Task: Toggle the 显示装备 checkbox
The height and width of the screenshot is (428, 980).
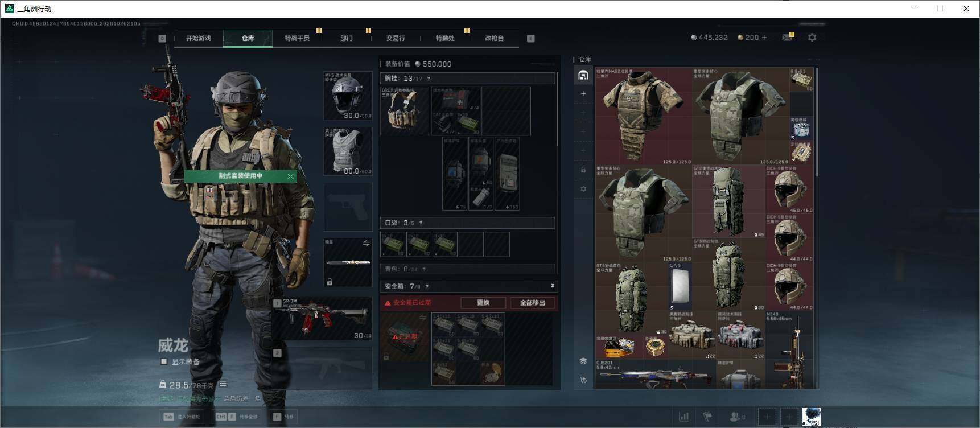Action: (164, 361)
